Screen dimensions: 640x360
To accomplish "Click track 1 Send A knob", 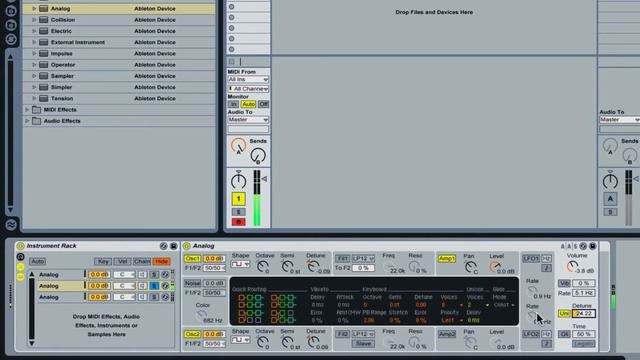I will tap(238, 146).
